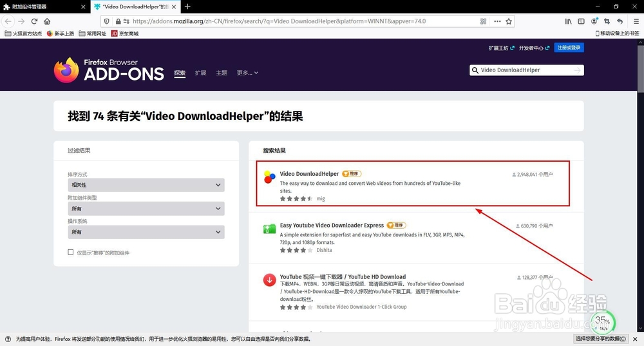The height and width of the screenshot is (346, 644).
Task: Show QR code icon in address bar
Action: click(x=484, y=21)
